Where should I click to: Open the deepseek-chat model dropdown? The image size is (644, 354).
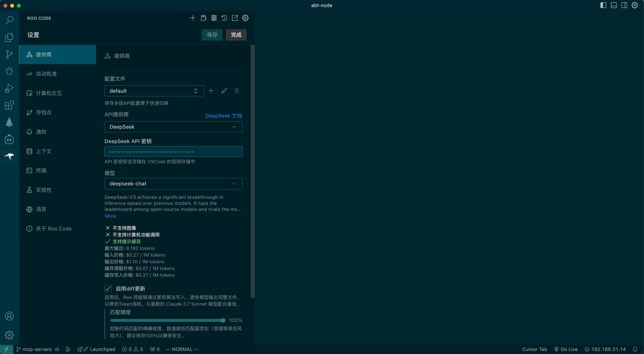pos(173,184)
